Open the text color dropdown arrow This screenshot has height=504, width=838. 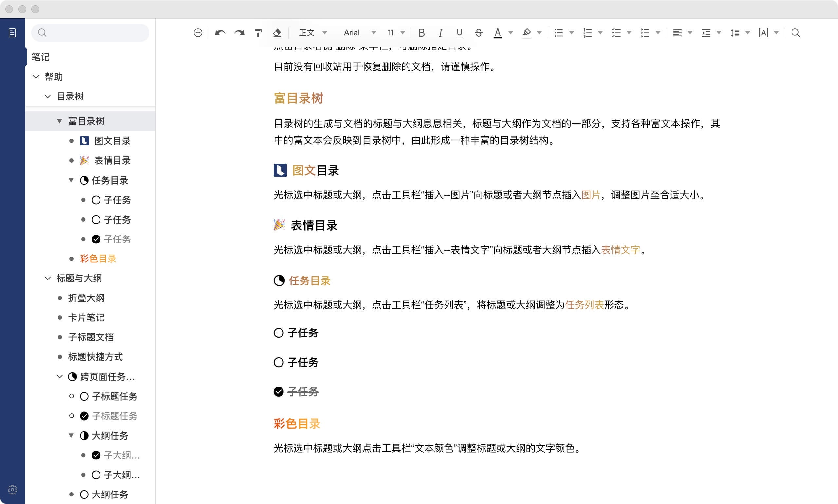pyautogui.click(x=510, y=33)
